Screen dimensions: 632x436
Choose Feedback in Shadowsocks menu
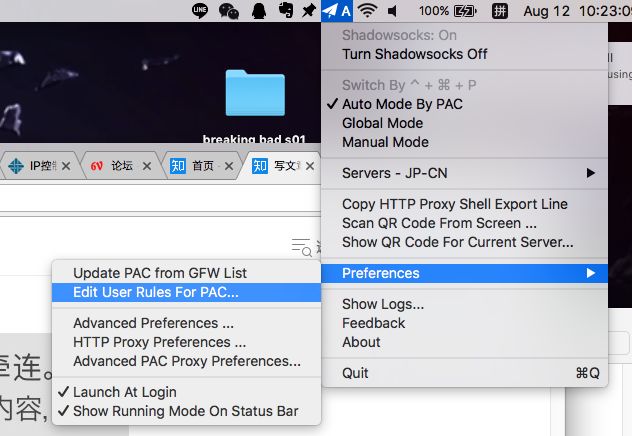(x=464, y=323)
